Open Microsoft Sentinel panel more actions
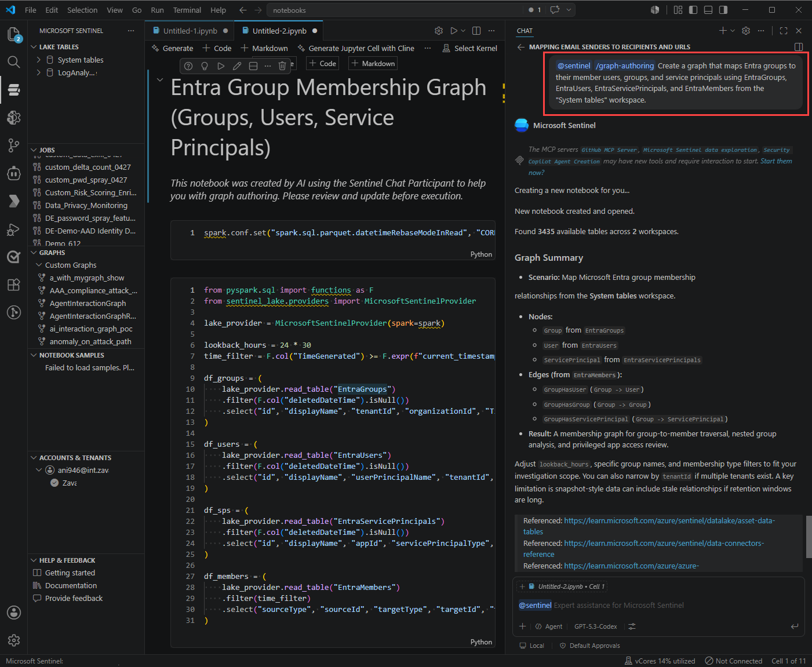The width and height of the screenshot is (812, 667). pos(131,31)
